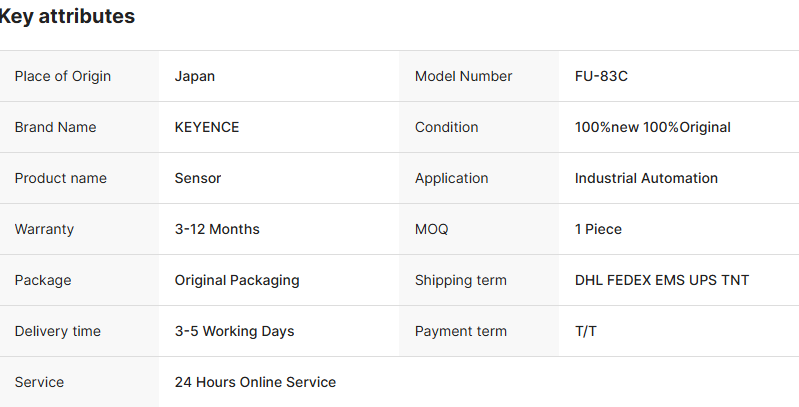
Task: Select the 1 Piece MOQ value
Action: click(598, 229)
